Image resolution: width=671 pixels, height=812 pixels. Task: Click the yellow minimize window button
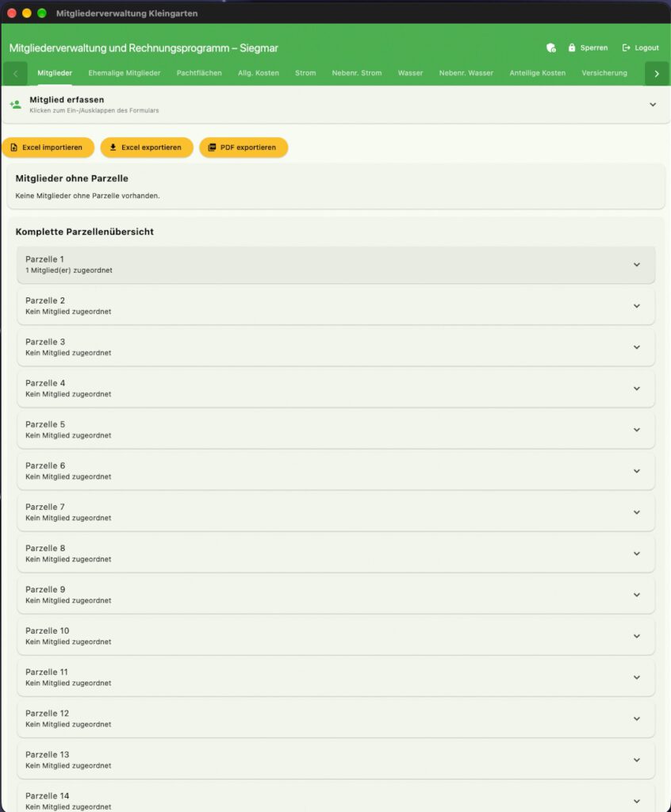tap(27, 13)
